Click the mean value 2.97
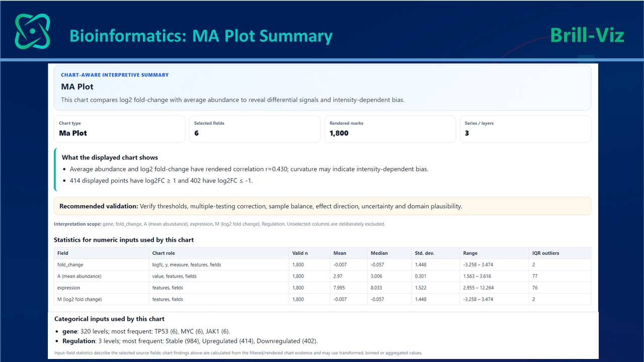 338,276
